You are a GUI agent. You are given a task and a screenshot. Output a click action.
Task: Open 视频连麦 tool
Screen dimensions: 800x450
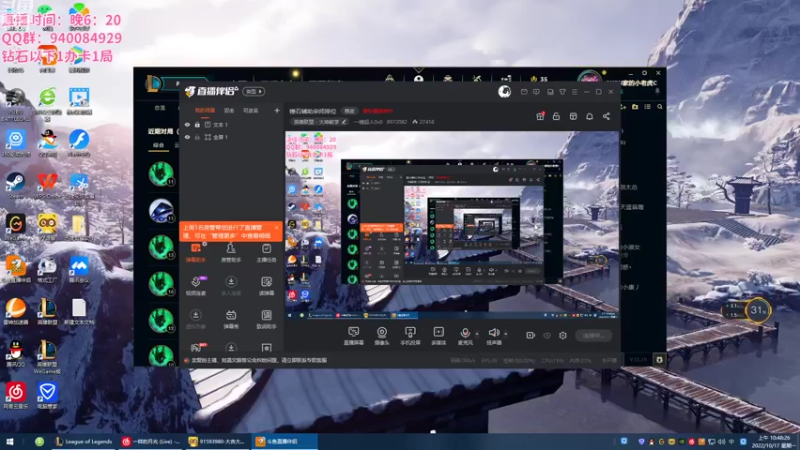click(x=196, y=286)
